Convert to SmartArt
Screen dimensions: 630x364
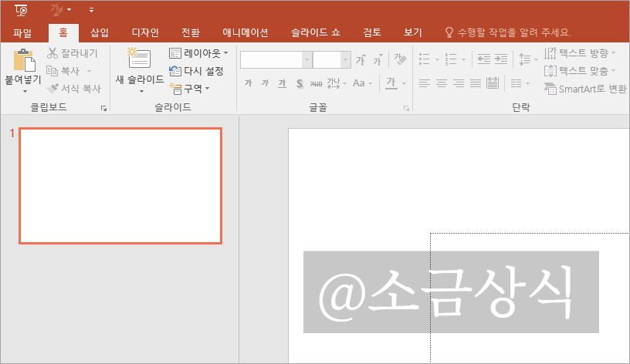585,89
